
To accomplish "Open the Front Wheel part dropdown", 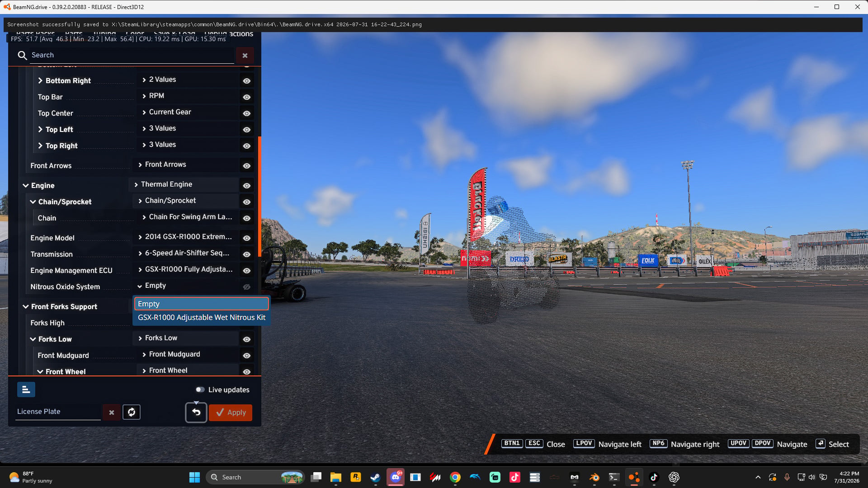I will (188, 371).
